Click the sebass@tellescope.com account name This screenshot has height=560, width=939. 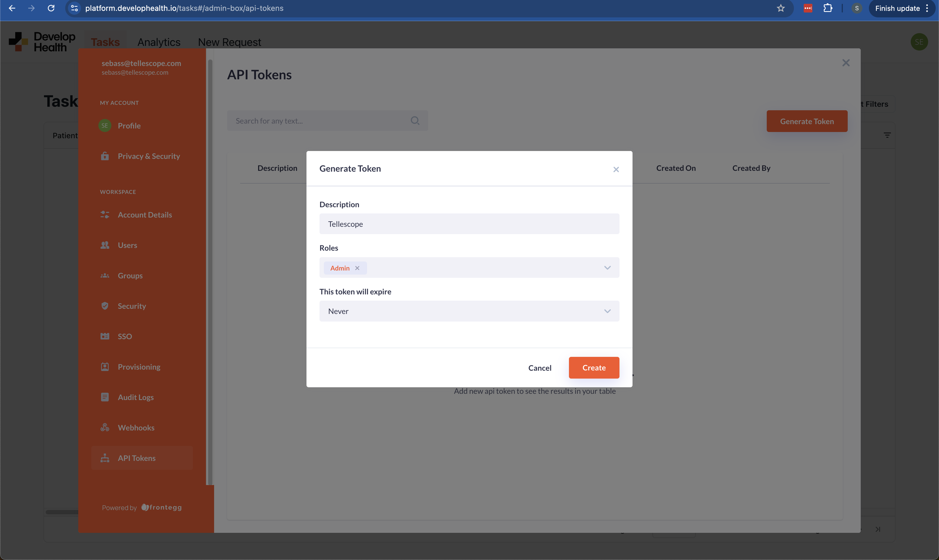coord(141,63)
